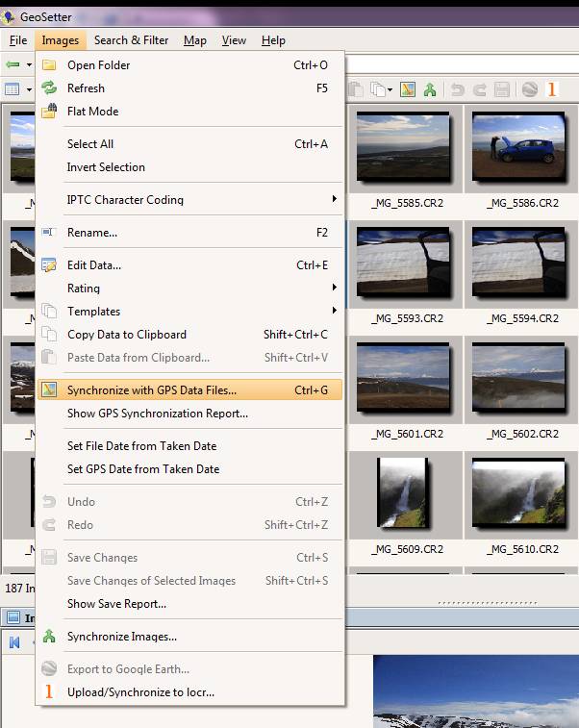This screenshot has width=579, height=728.
Task: Open the thumbnail view mode dropdown arrow
Action: [x=28, y=89]
